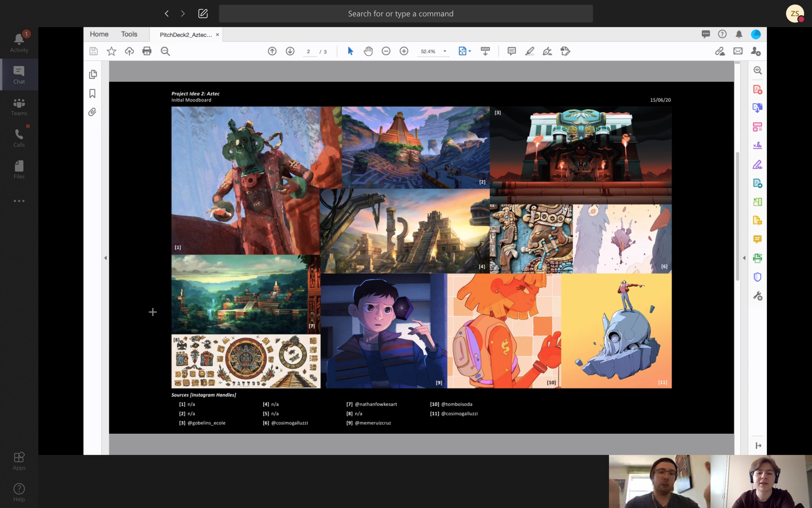
Task: Expand right pane labels arrow at bottom
Action: 758,446
